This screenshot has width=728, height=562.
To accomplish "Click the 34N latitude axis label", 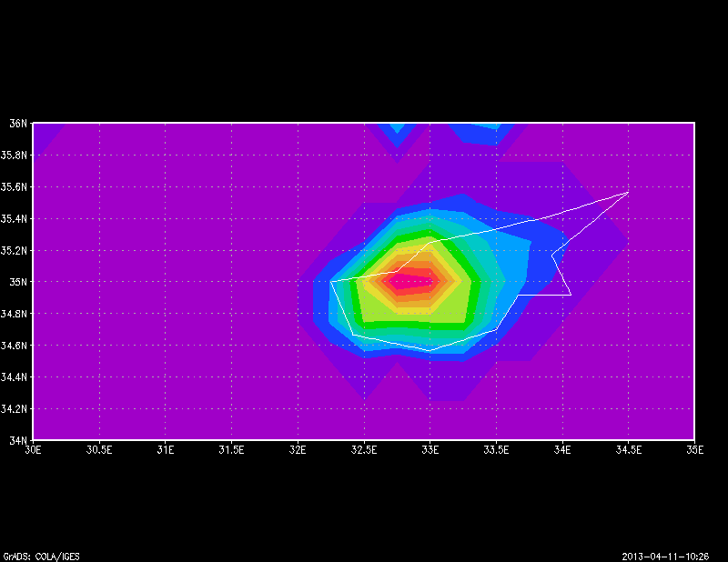I will (x=18, y=440).
